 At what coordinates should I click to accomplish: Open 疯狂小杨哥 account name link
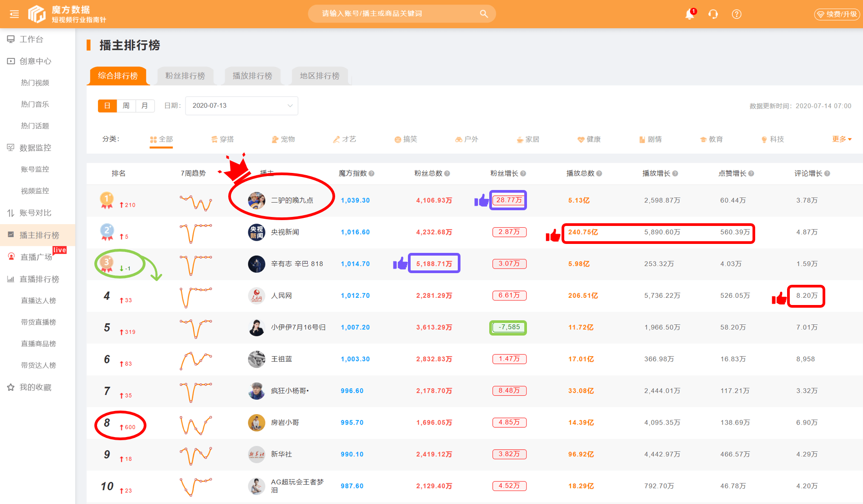pos(290,391)
